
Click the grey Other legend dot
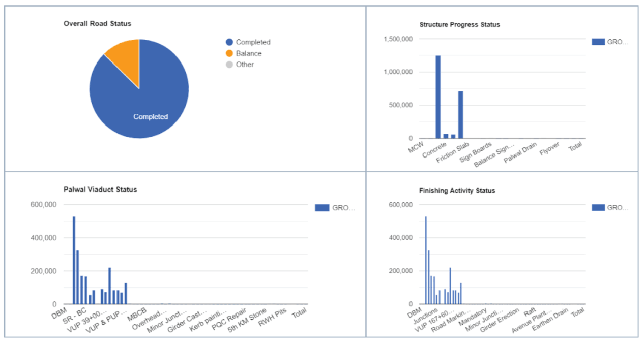[x=229, y=65]
